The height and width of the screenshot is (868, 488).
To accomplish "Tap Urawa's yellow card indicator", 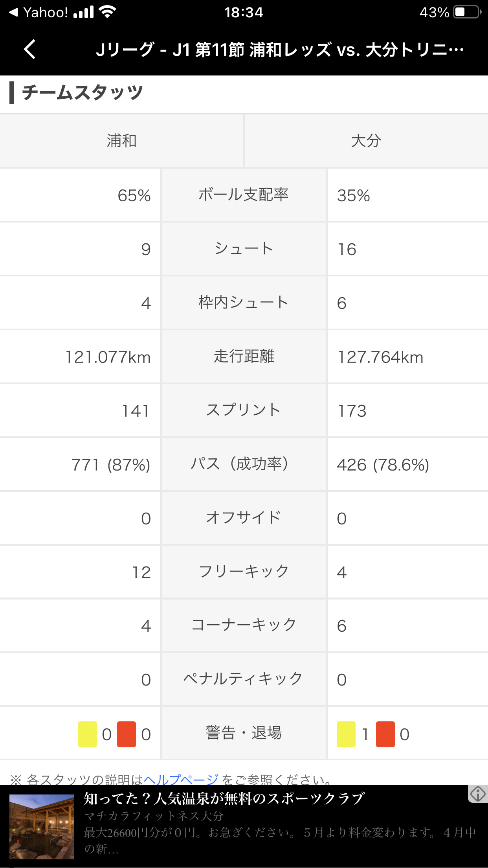I will (88, 734).
